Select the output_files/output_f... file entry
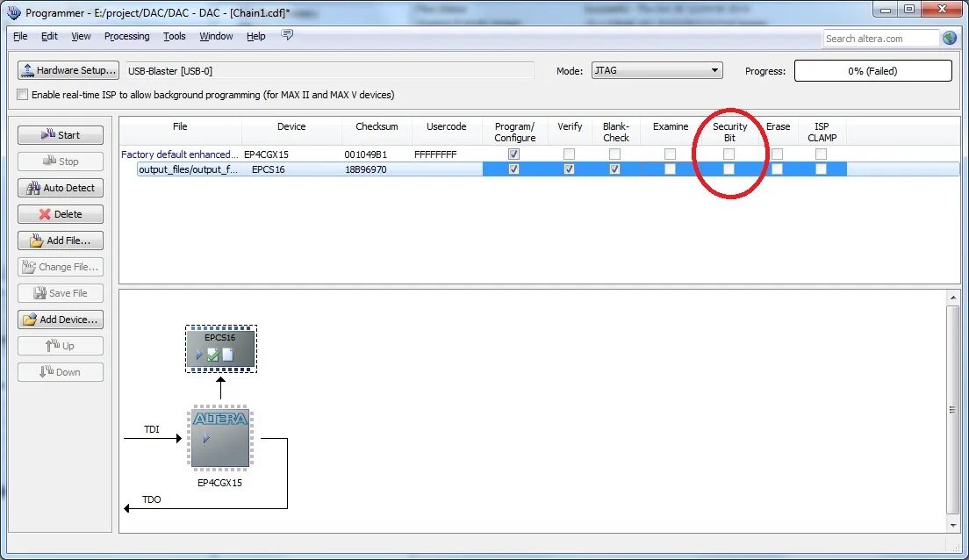Image resolution: width=969 pixels, height=560 pixels. pos(188,169)
